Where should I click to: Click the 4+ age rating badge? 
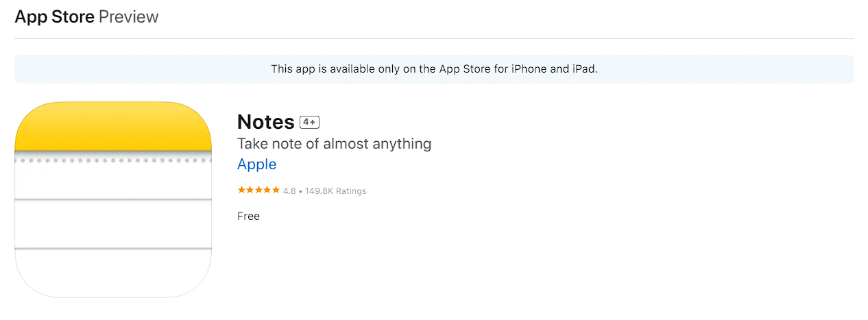[x=310, y=122]
